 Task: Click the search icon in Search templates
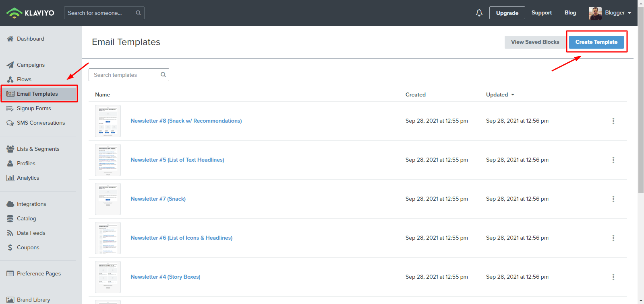163,75
